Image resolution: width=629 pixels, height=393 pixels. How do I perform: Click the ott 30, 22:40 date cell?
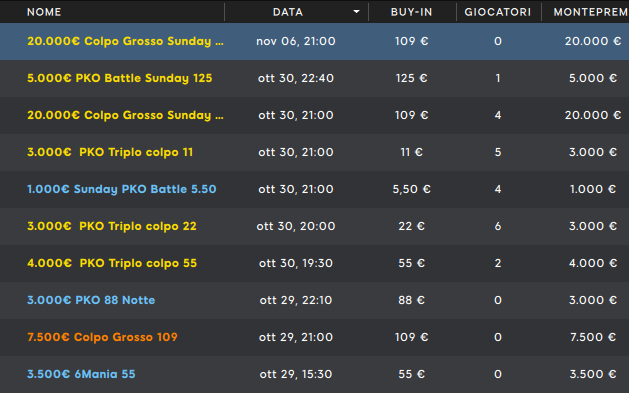click(x=296, y=78)
